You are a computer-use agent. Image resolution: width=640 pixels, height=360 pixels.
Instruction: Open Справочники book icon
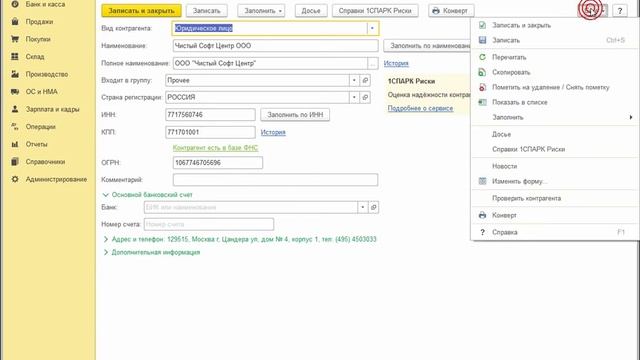pyautogui.click(x=15, y=162)
